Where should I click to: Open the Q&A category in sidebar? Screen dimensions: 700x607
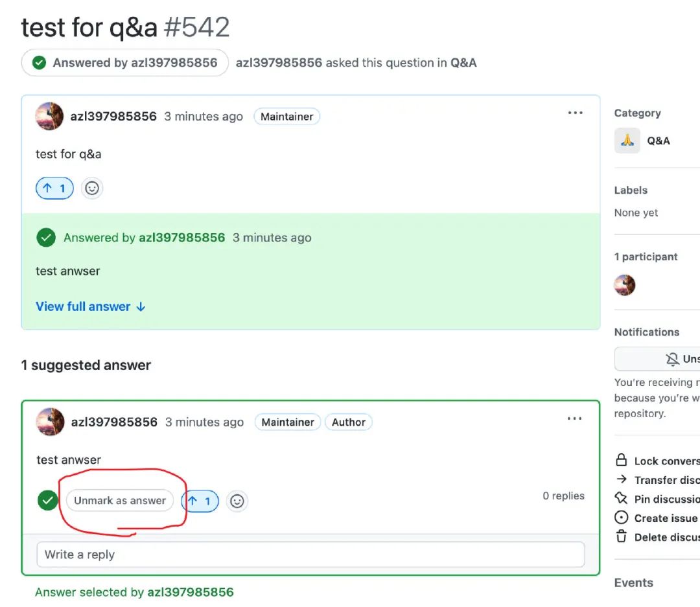[x=659, y=141]
